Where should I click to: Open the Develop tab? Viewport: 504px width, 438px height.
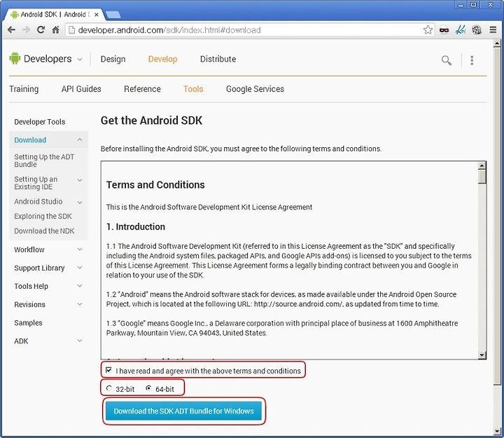pos(162,59)
